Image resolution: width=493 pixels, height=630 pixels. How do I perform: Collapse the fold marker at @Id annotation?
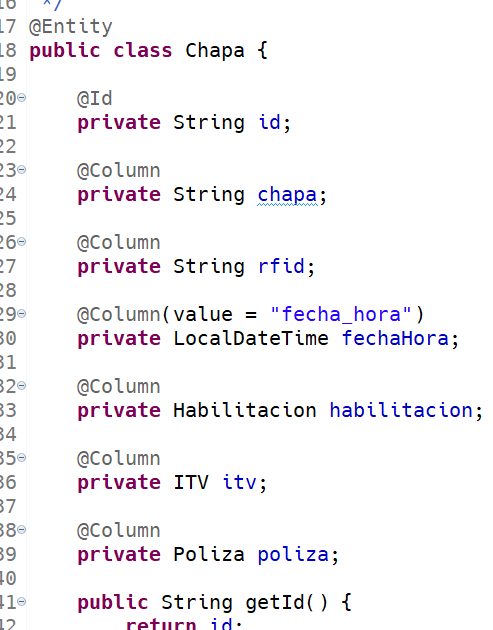pyautogui.click(x=22, y=98)
